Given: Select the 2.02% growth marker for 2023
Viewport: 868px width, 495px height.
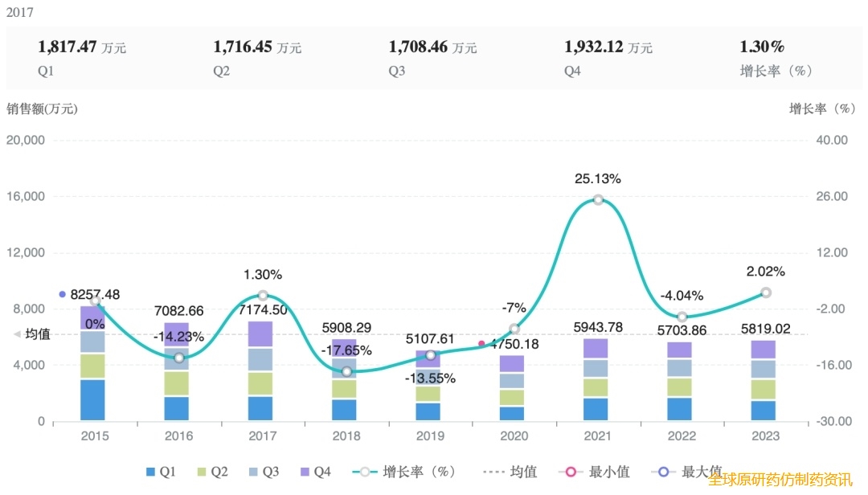Looking at the screenshot, I should click(766, 292).
